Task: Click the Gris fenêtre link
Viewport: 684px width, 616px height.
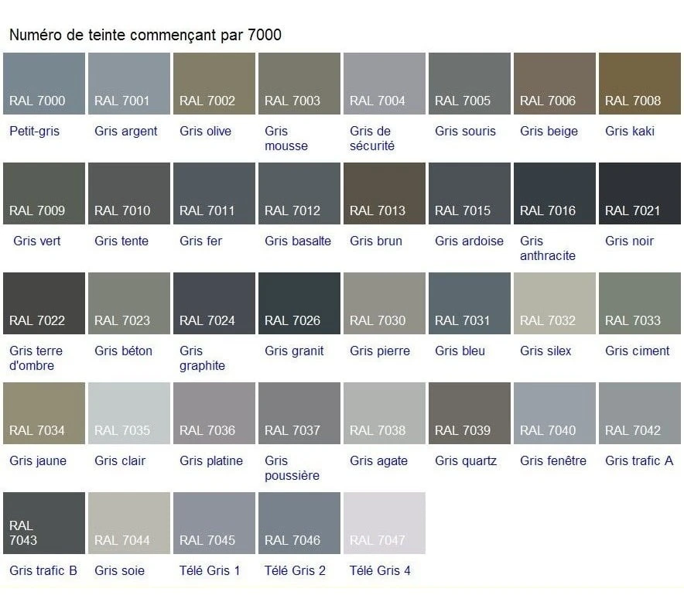Action: (553, 460)
